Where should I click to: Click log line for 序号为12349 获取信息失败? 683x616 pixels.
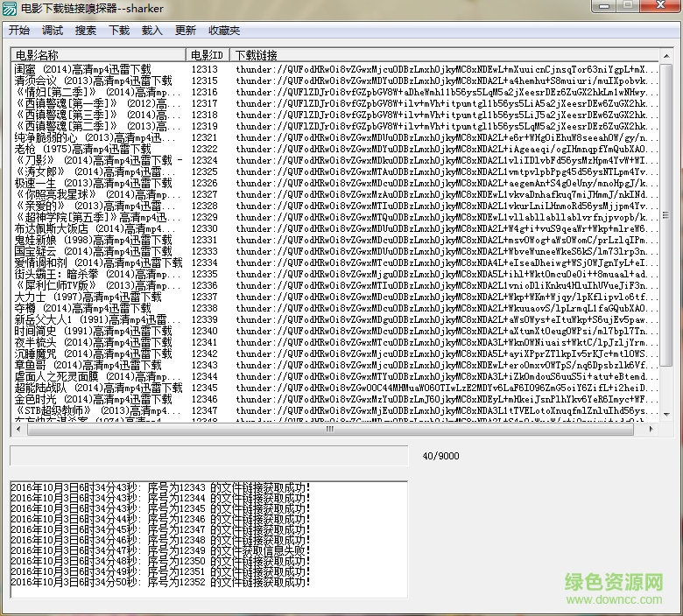tap(160, 550)
